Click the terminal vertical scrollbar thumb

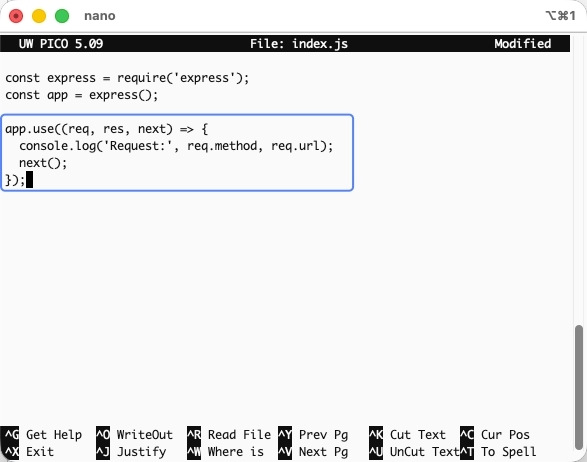[579, 388]
